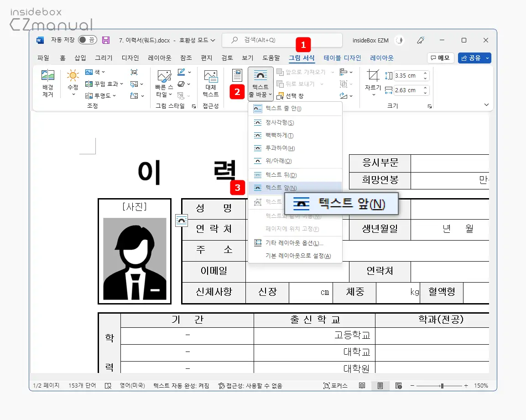Click the 153개 단어 word count

(x=82, y=386)
